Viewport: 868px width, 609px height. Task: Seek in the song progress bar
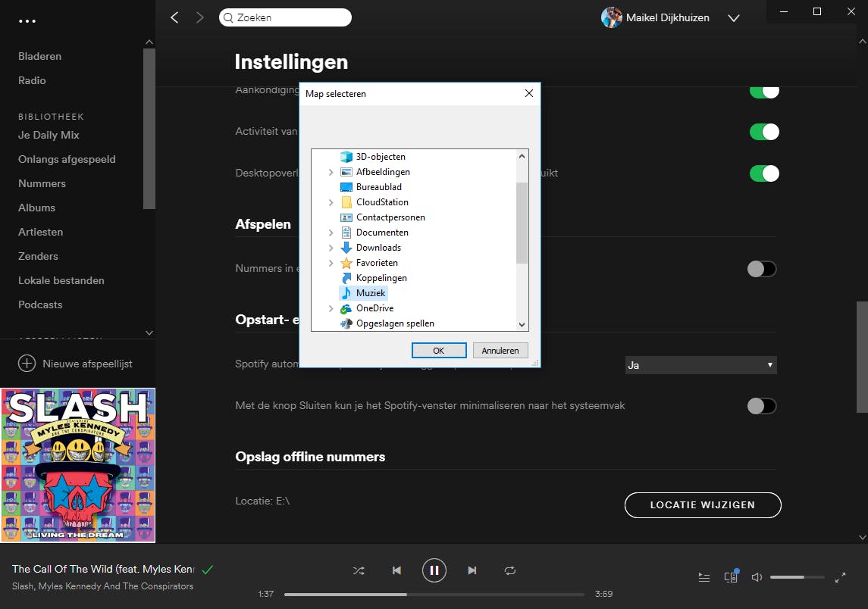click(434, 594)
